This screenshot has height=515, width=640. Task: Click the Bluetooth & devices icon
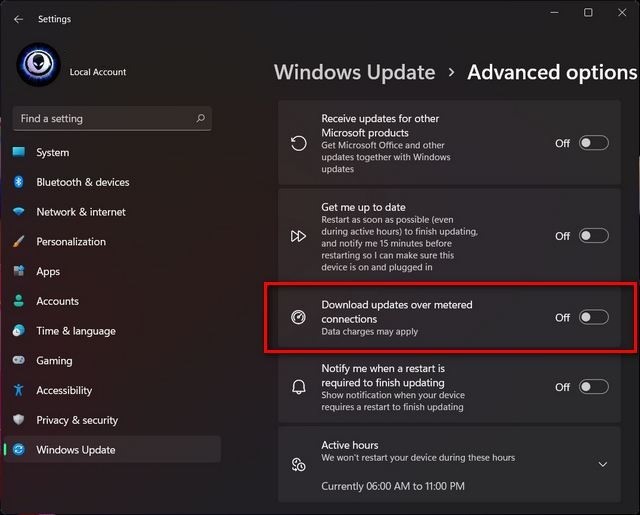tap(18, 182)
